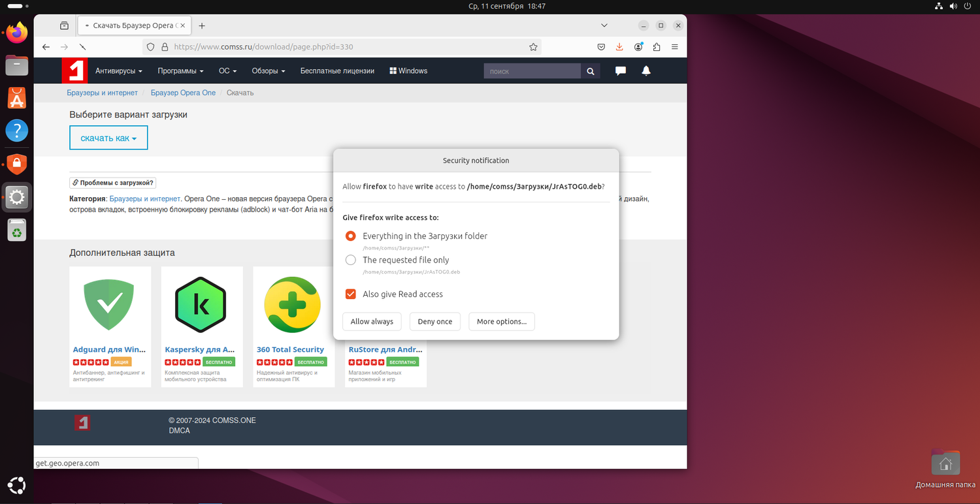
Task: Open the Extensions puzzle icon
Action: click(657, 47)
